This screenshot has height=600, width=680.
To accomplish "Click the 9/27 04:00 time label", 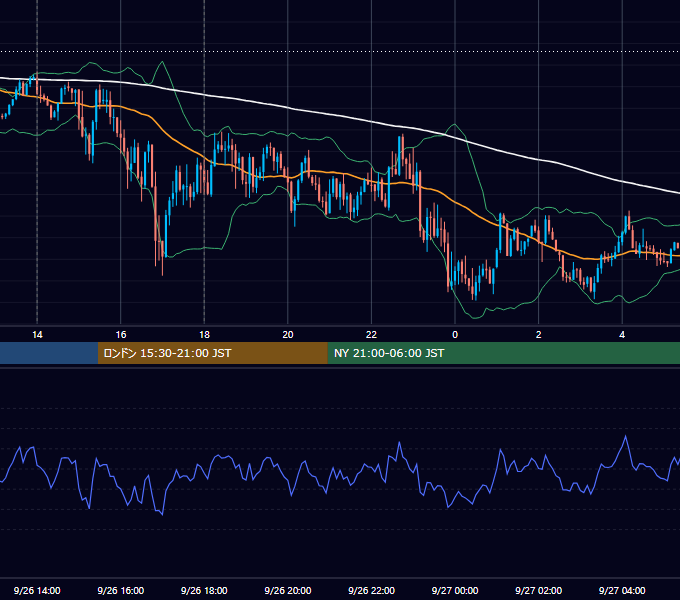I will pos(622,590).
